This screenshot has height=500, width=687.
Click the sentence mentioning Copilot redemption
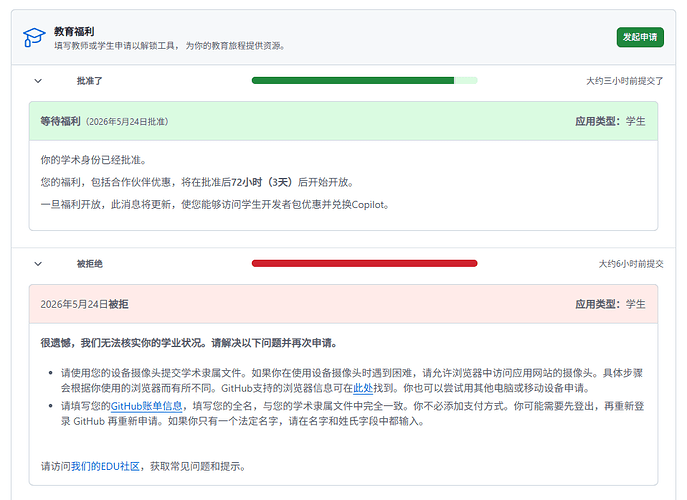pos(215,205)
